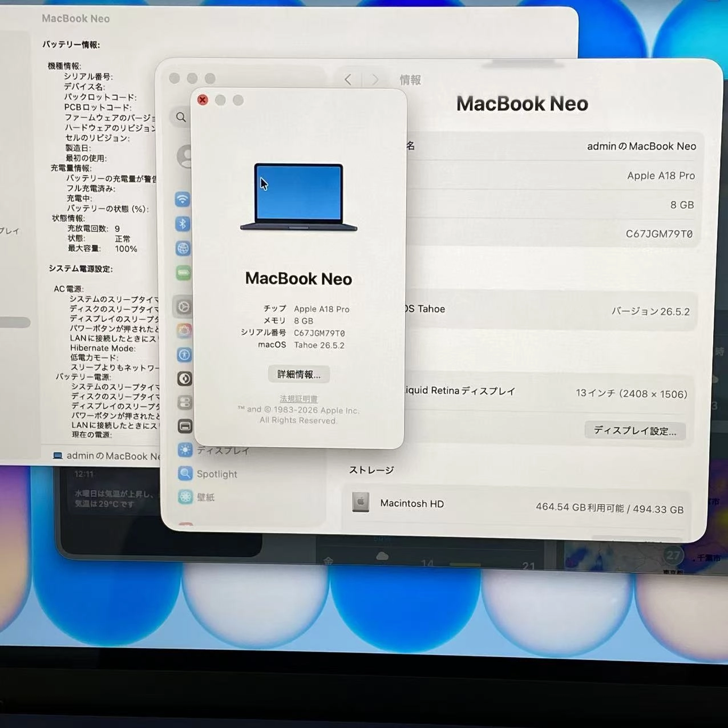Click the 'システム電源設定:' heading in System Information
Image resolution: width=728 pixels, height=728 pixels.
[81, 269]
